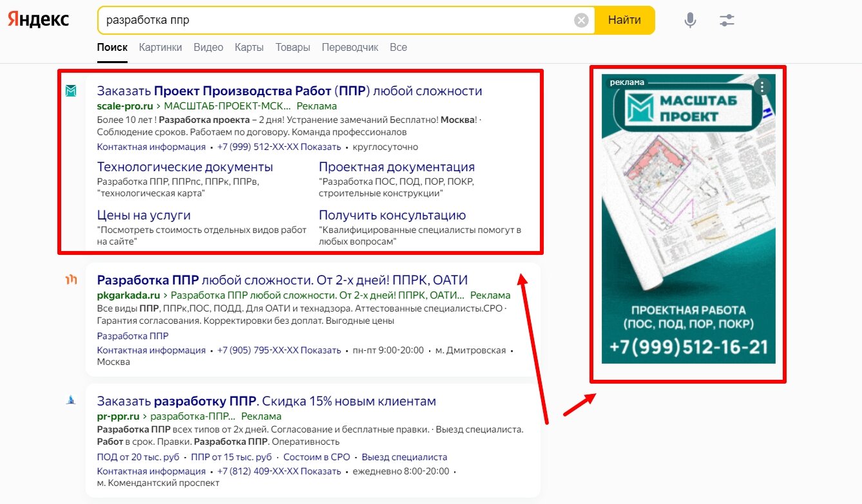This screenshot has height=504, width=862.
Task: Click the pr-ppr.ru favicon
Action: click(71, 400)
